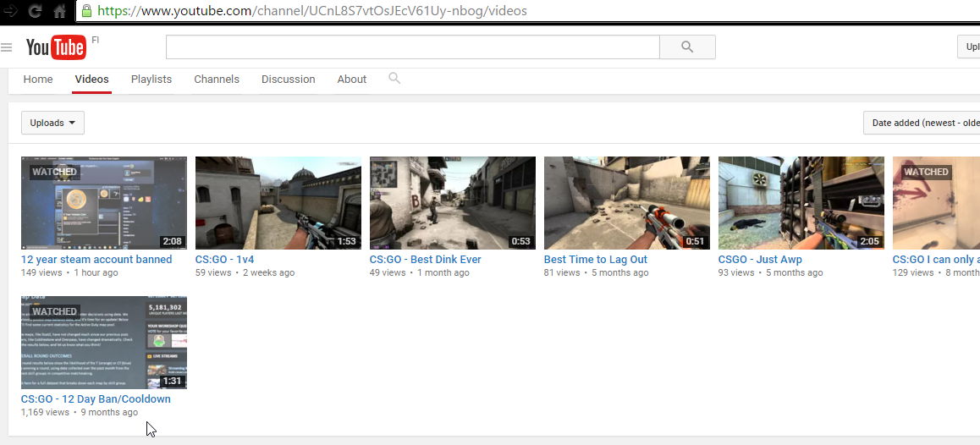
Task: Click the channel search magnifier icon
Action: [x=394, y=78]
